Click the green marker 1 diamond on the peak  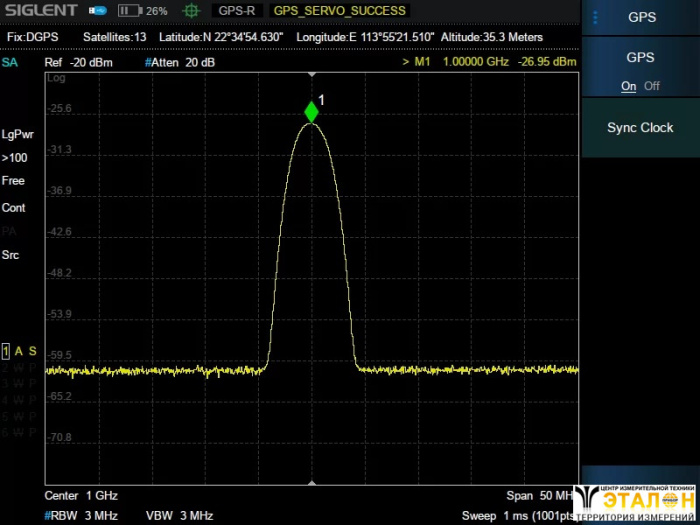click(x=312, y=111)
